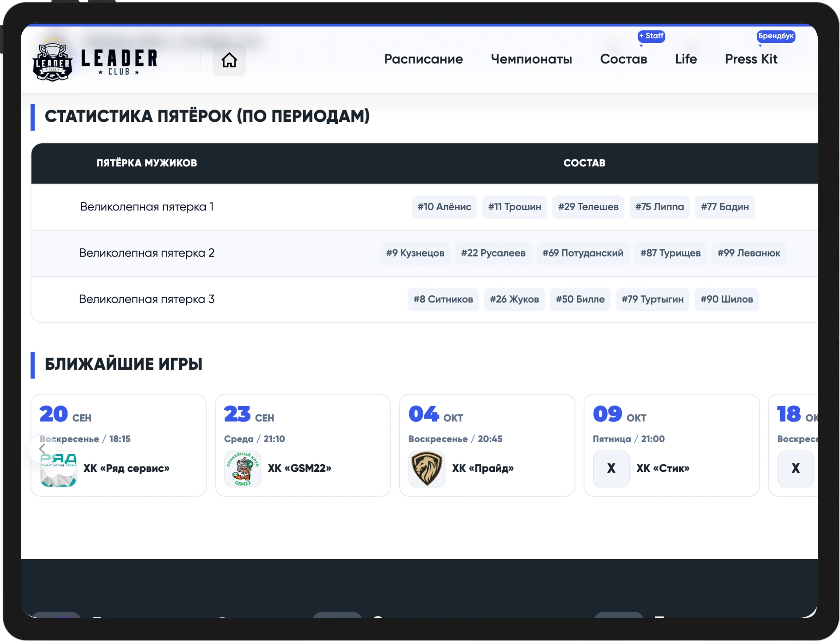The height and width of the screenshot is (641, 840).
Task: Open the 20 СЕН game card
Action: pyautogui.click(x=118, y=445)
